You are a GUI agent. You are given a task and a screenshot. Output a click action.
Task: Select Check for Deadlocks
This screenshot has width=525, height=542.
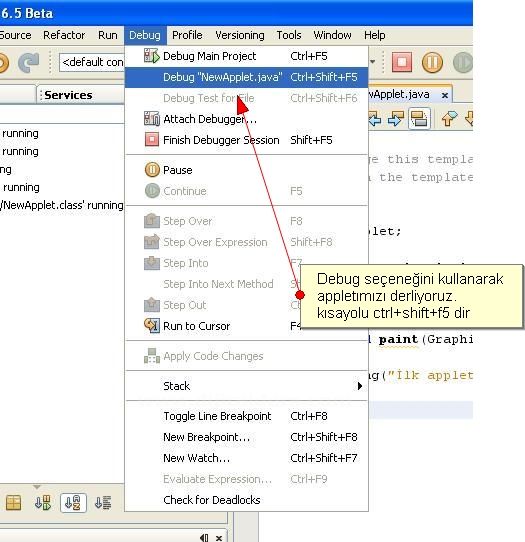[x=246, y=500]
